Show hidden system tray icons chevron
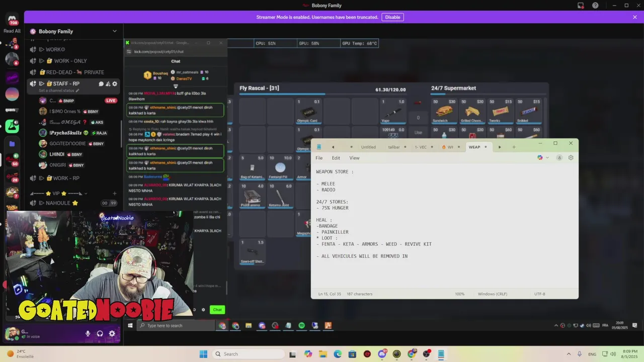 [569, 354]
